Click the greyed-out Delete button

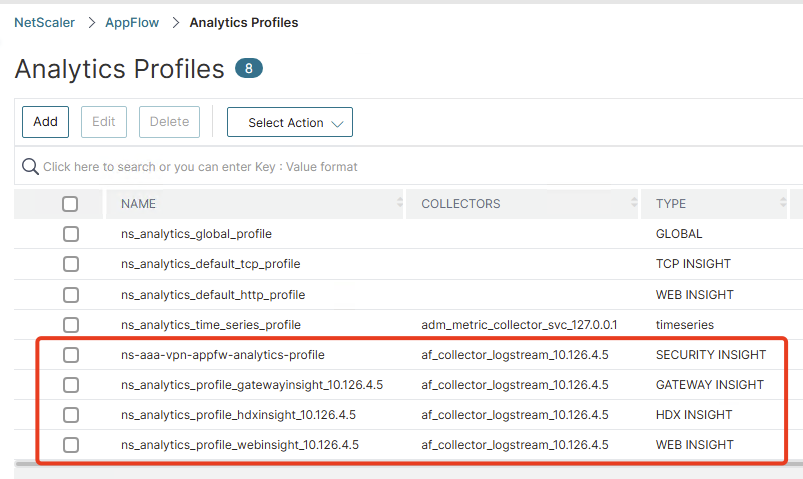(170, 122)
